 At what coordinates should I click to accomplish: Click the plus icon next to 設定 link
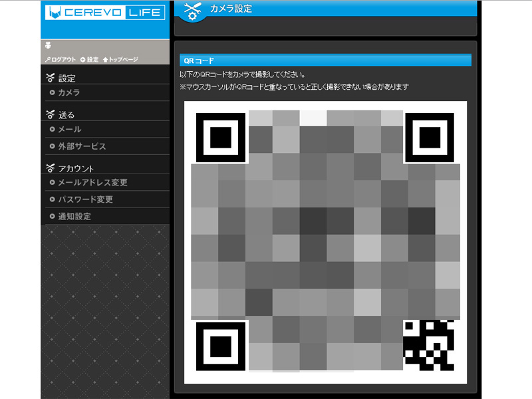82,59
